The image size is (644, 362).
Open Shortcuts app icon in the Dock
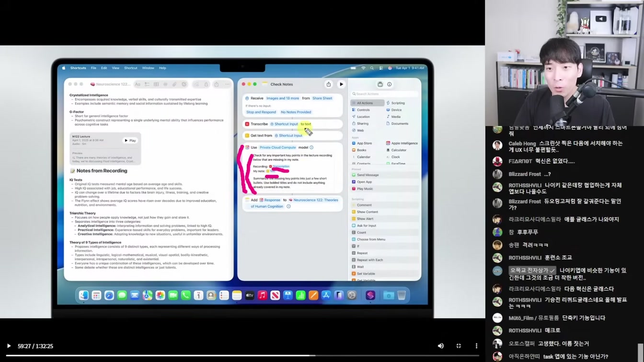click(370, 295)
